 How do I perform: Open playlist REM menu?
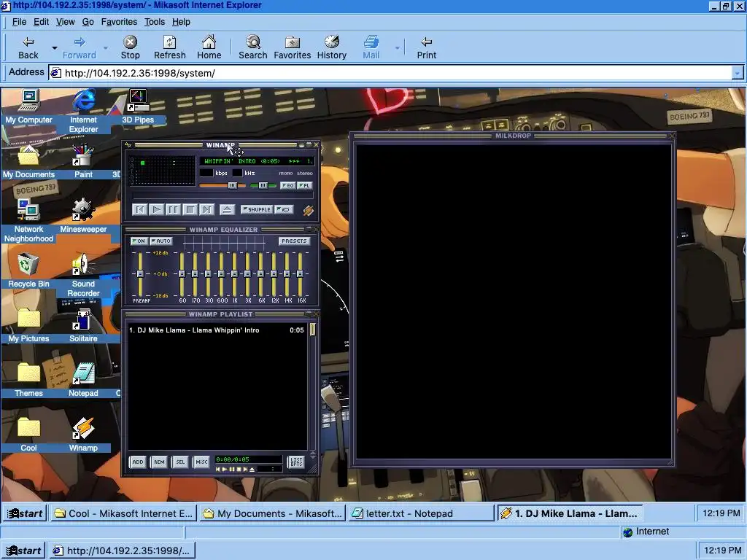pos(159,462)
